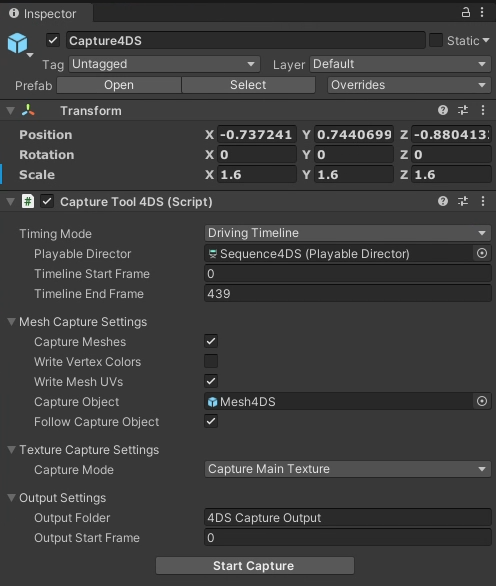The image size is (496, 586).
Task: Open the Transform component help icon
Action: point(443,110)
